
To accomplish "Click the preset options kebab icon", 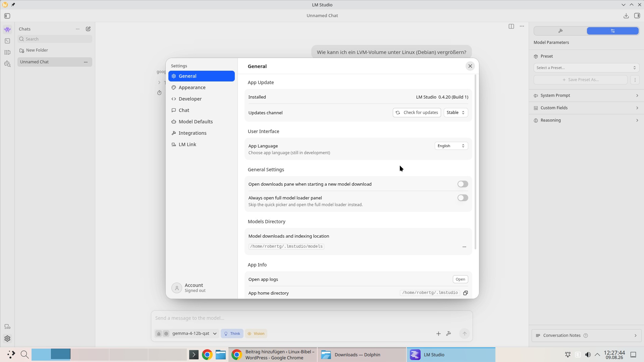I will [635, 80].
